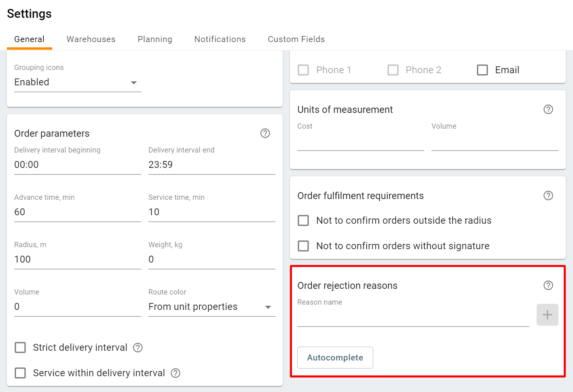Select the Advance time field

[77, 212]
